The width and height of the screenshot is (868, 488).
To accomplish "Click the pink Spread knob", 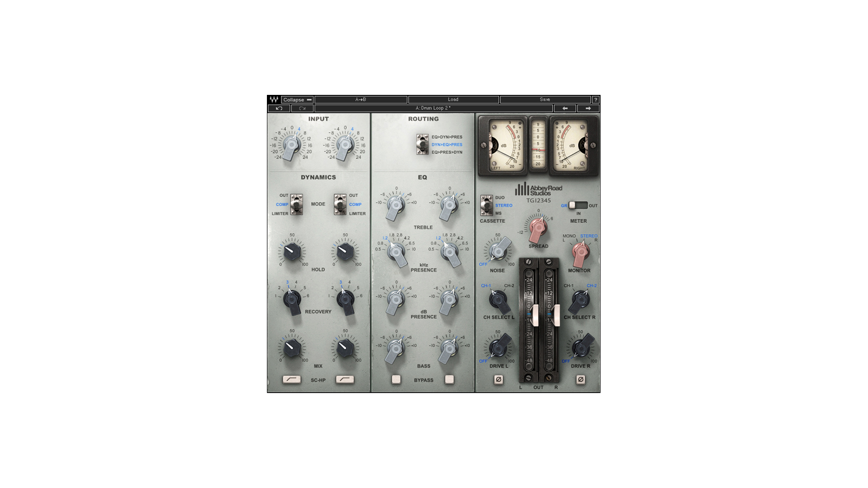I will [538, 228].
